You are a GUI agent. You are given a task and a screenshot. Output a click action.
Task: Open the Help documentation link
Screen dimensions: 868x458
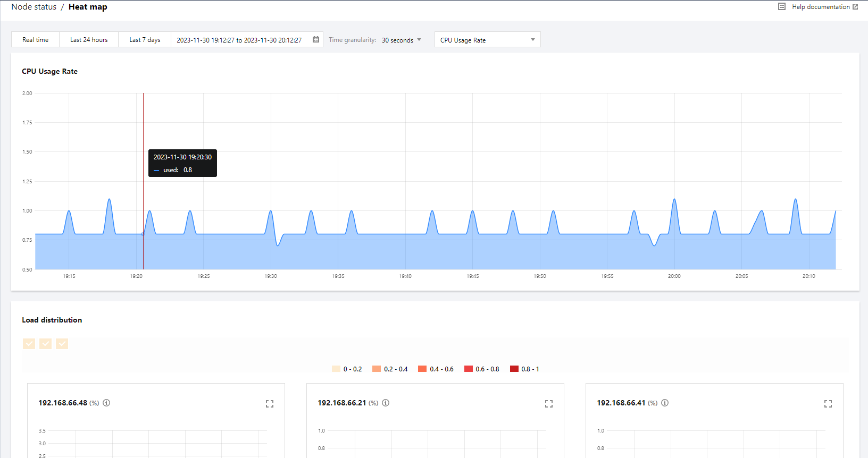[821, 7]
